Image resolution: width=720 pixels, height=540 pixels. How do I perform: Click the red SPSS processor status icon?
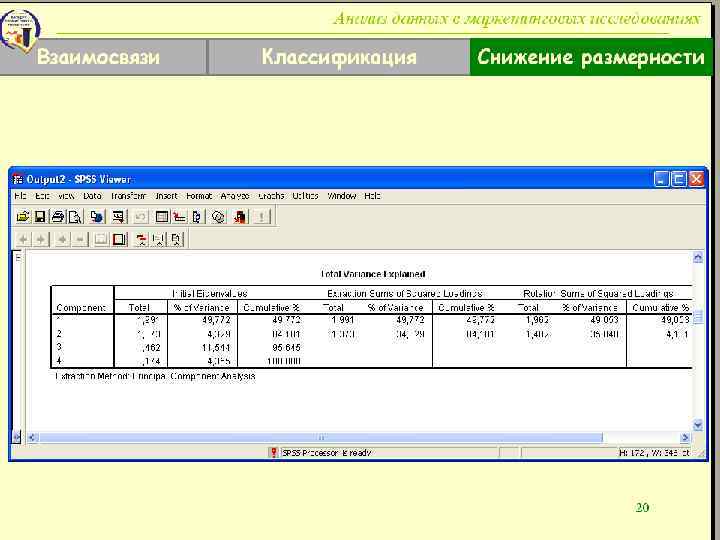click(274, 453)
